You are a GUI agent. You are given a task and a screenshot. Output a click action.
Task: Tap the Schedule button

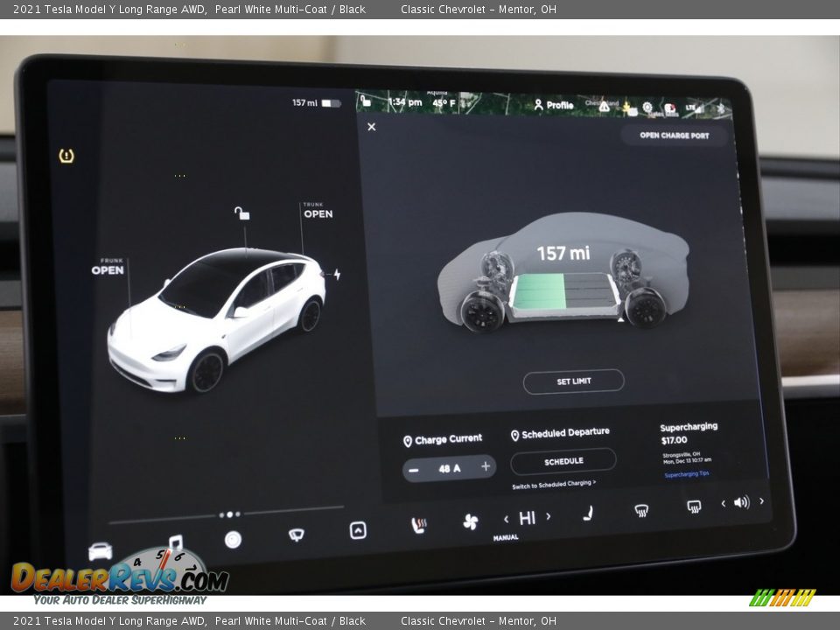[x=563, y=461]
